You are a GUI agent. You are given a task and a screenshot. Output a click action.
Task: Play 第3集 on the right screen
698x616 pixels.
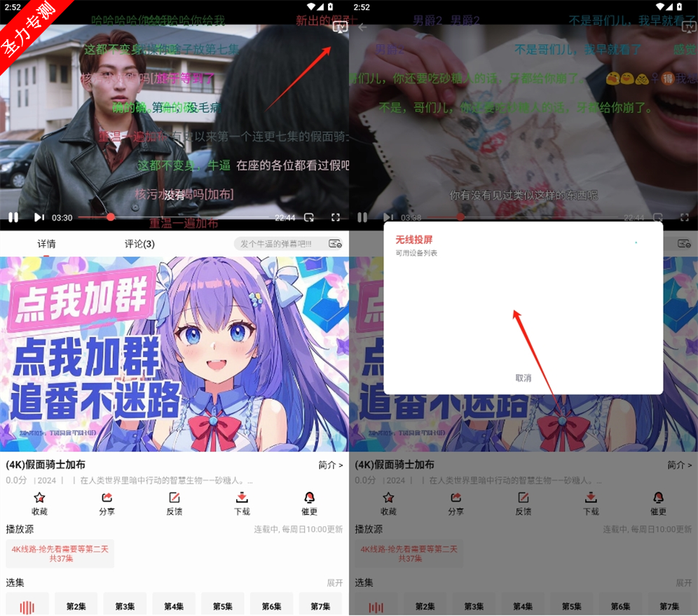[474, 604]
